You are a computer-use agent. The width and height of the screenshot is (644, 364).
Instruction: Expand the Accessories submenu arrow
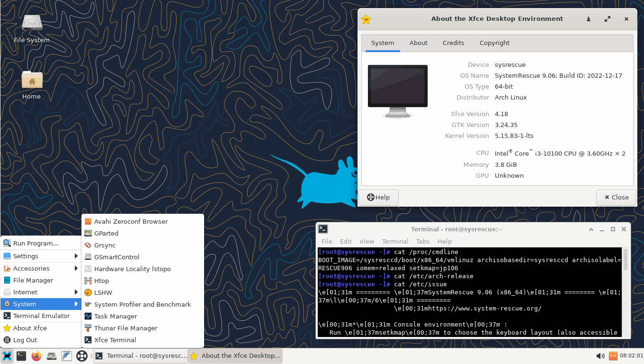pyautogui.click(x=76, y=268)
